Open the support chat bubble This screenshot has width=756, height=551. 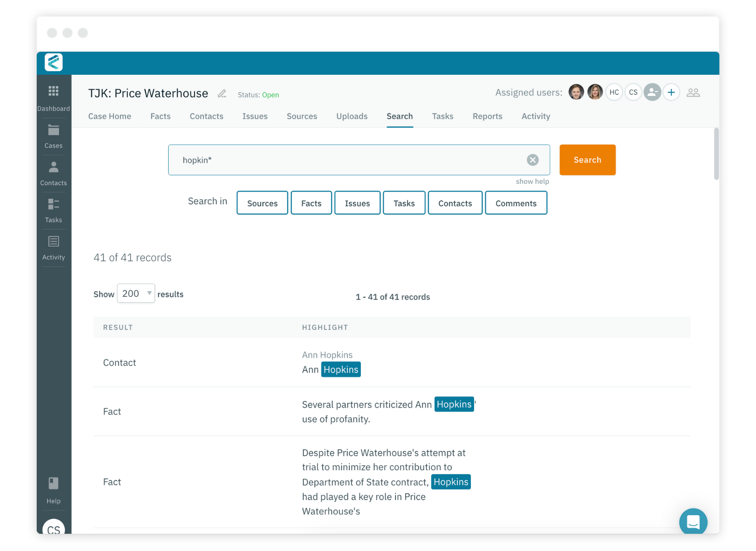coord(693,522)
